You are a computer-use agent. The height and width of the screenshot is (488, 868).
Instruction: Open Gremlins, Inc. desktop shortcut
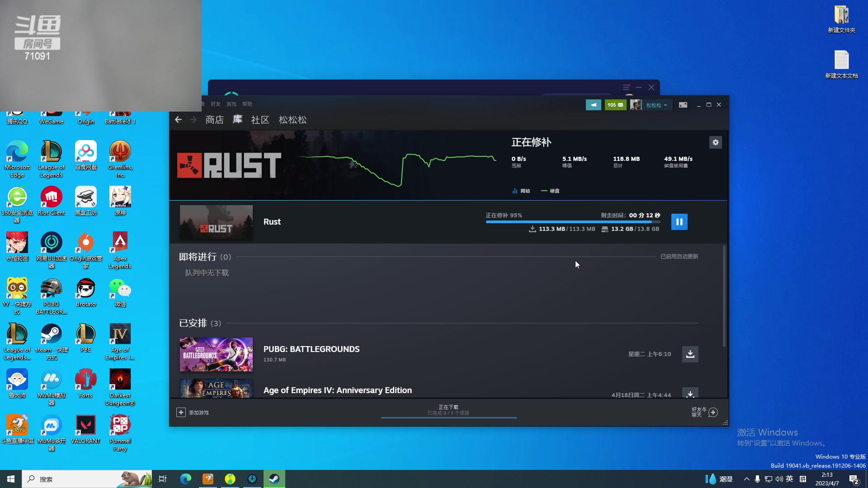(x=120, y=159)
